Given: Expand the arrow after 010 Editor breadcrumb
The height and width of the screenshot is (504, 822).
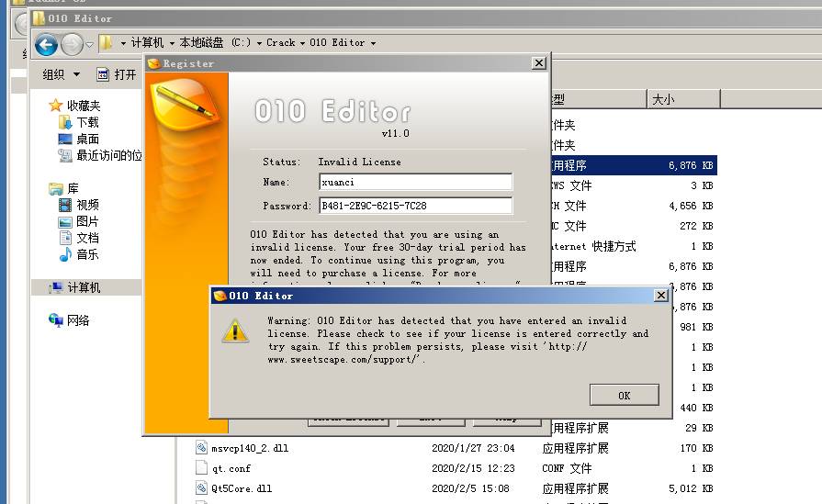Looking at the screenshot, I should [x=373, y=43].
